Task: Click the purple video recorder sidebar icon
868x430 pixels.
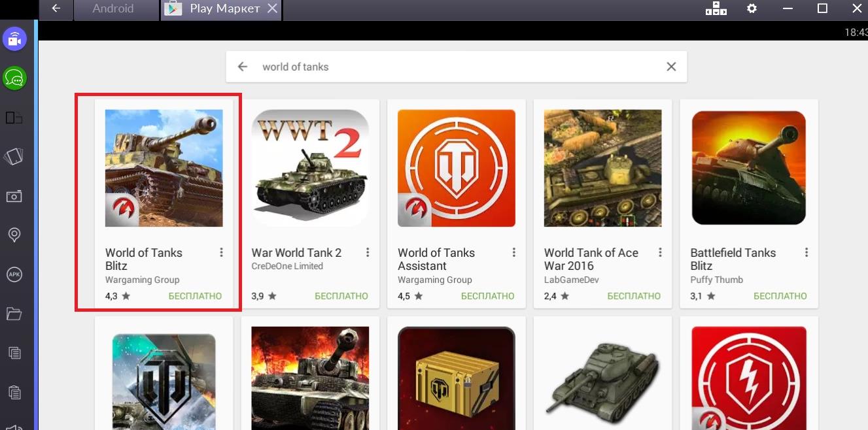Action: point(14,39)
